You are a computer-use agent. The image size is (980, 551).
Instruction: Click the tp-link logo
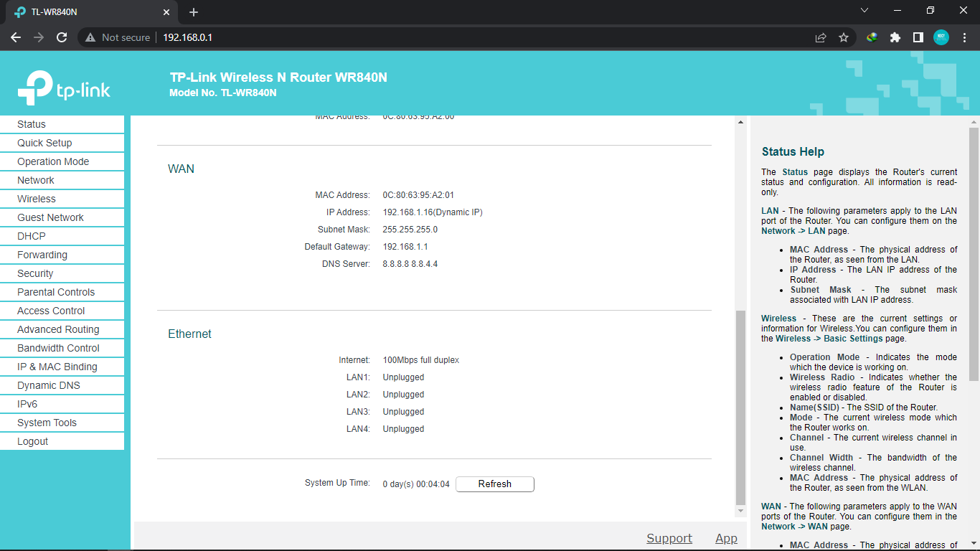(x=64, y=88)
